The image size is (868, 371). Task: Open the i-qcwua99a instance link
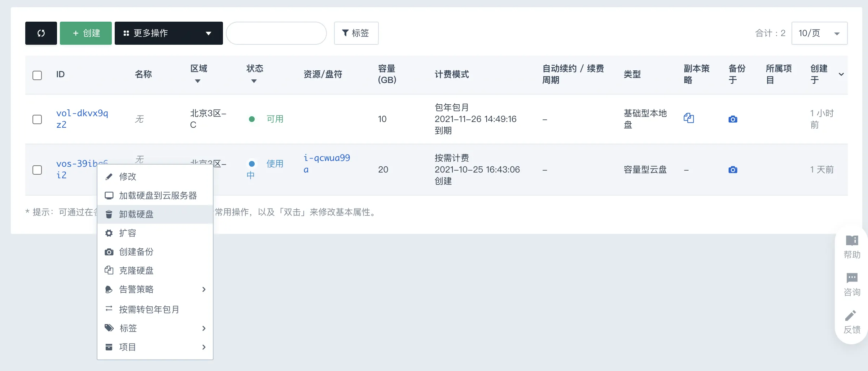pyautogui.click(x=326, y=163)
